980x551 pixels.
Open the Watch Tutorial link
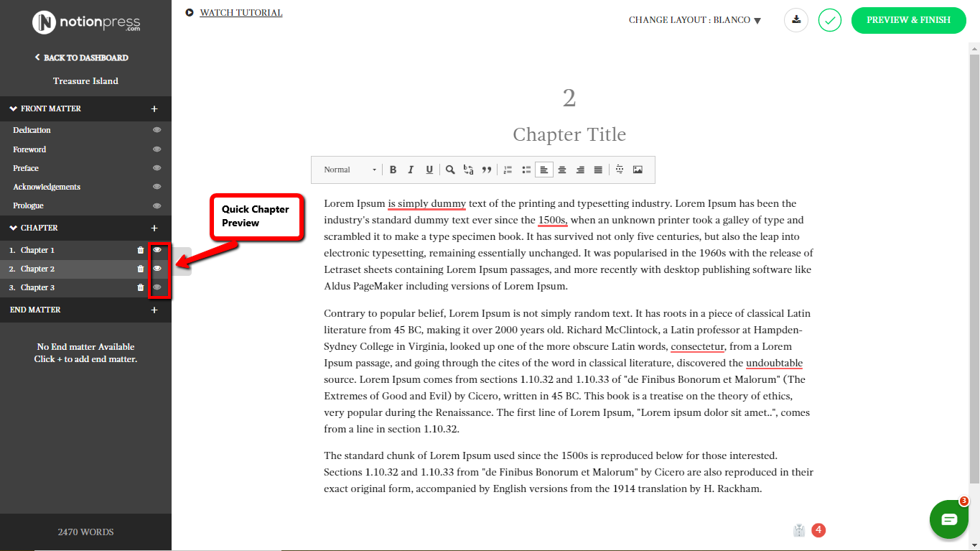point(241,13)
